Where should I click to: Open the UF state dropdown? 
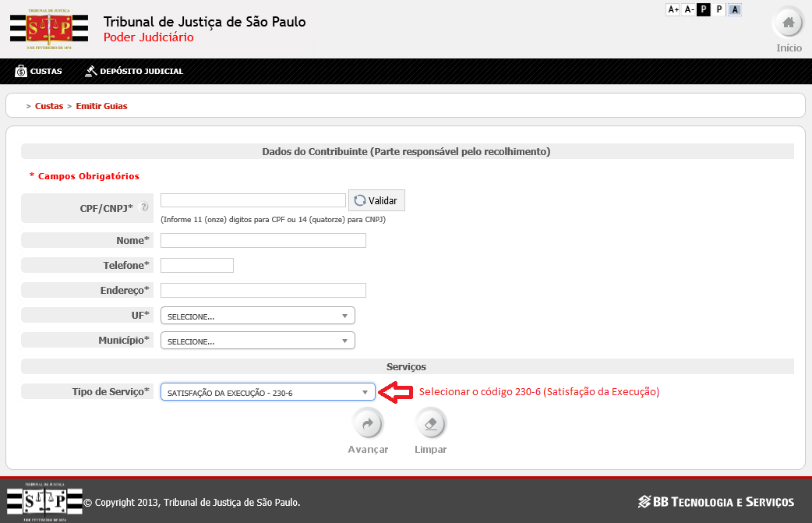(257, 316)
